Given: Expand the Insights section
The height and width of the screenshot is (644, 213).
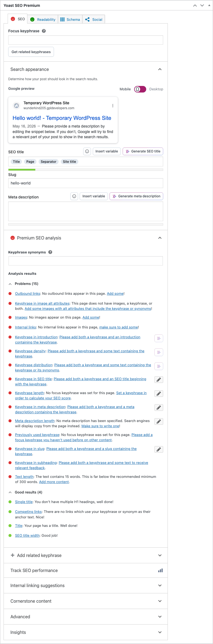Looking at the screenshot, I should click(86, 632).
